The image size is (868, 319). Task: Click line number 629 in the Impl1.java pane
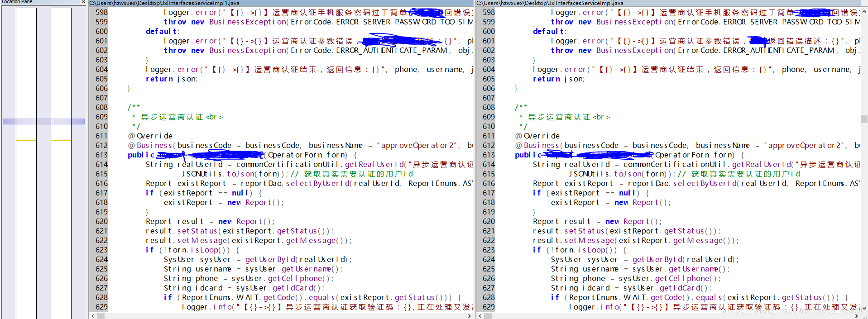pos(101,307)
